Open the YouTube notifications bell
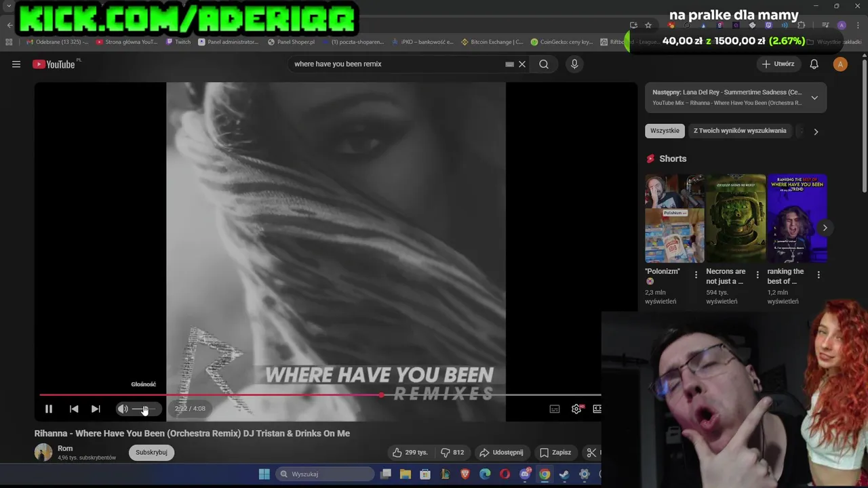 [x=814, y=64]
